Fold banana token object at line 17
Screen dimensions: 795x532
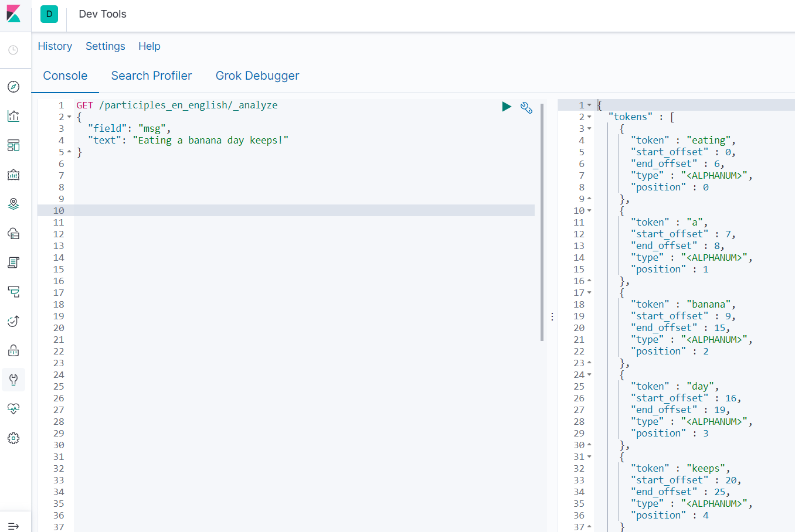pos(589,293)
